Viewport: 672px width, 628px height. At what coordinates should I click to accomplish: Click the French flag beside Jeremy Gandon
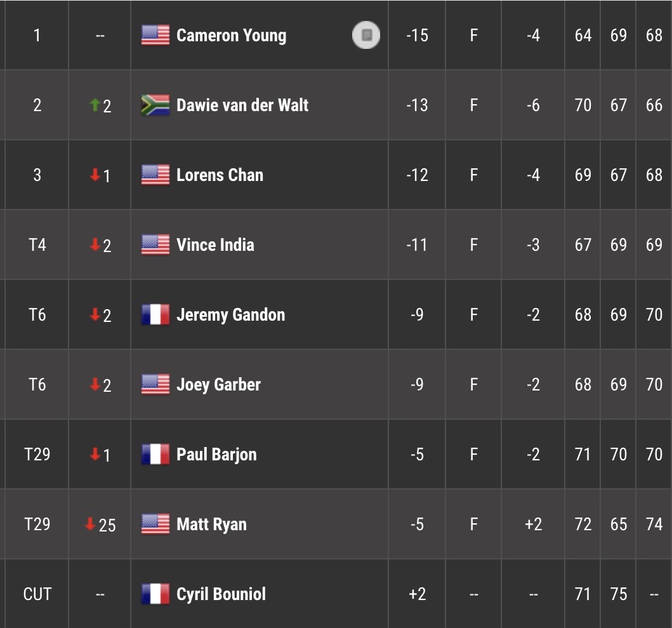[x=155, y=315]
